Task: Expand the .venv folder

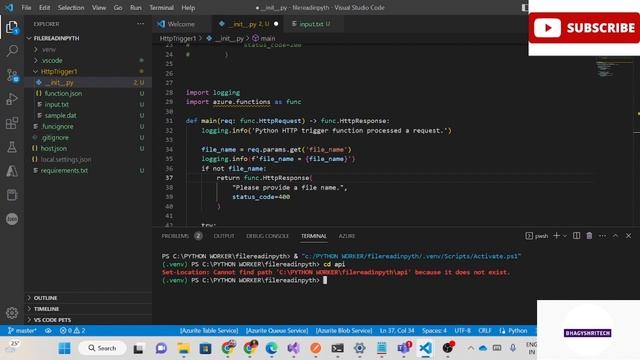Action: point(36,49)
